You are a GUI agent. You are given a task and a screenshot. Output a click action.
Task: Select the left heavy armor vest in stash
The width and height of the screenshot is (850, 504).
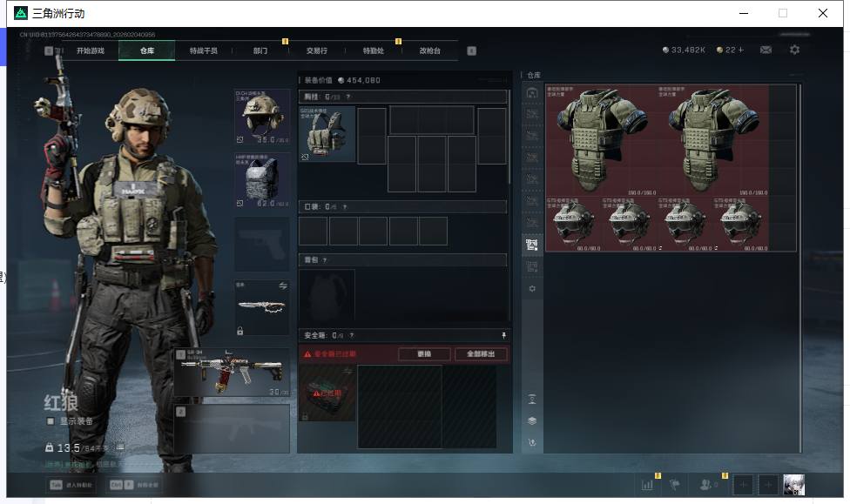(601, 140)
